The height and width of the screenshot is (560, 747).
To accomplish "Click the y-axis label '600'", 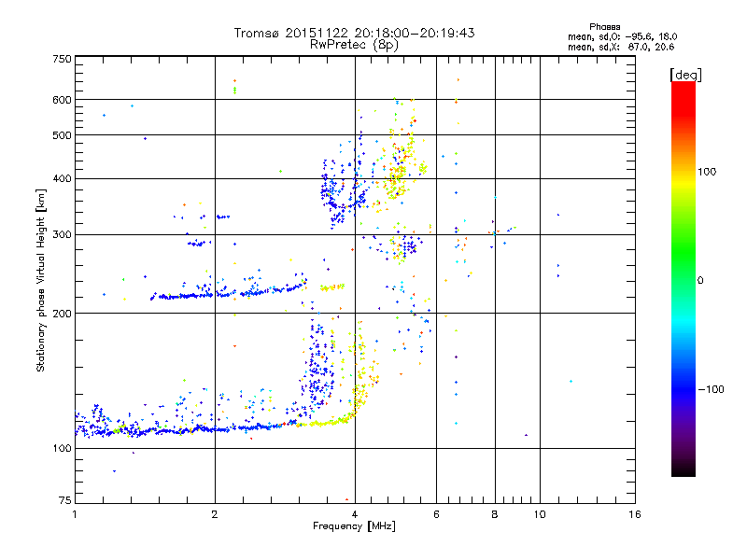I will coord(63,100).
